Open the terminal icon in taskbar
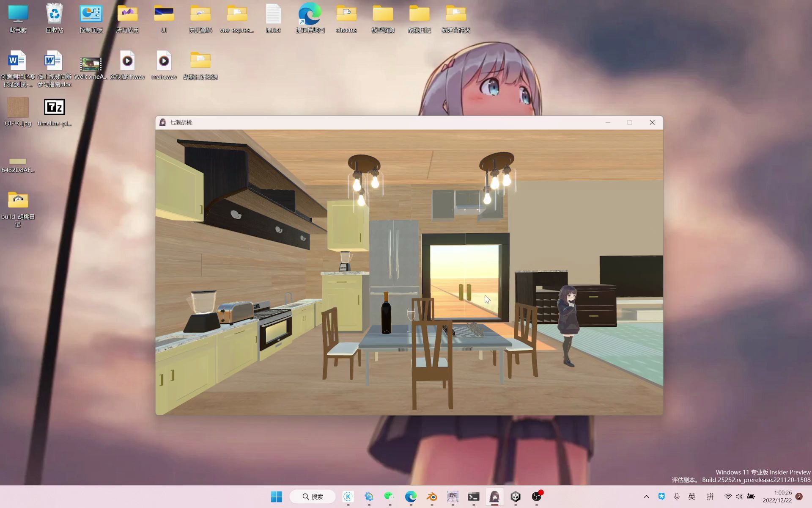The width and height of the screenshot is (812, 508). pyautogui.click(x=474, y=497)
